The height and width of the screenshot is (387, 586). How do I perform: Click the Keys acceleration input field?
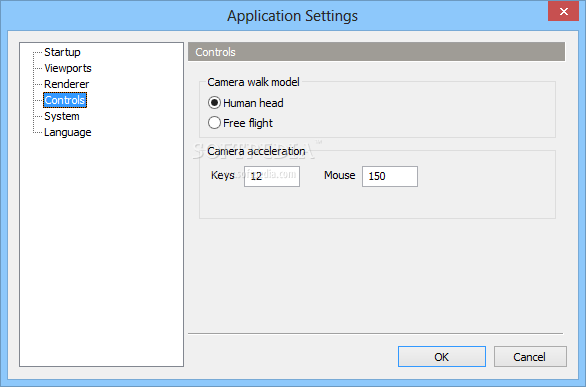[x=272, y=176]
